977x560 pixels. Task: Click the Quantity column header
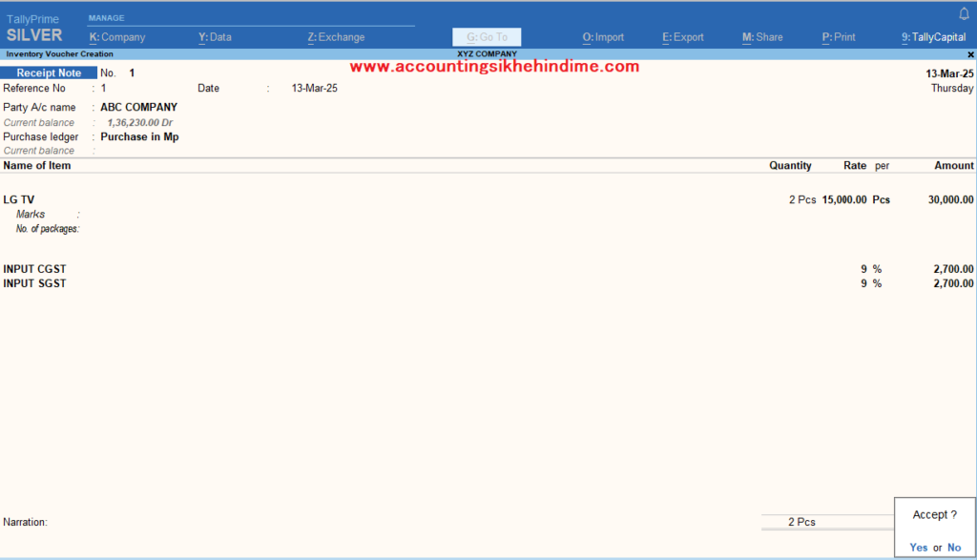pyautogui.click(x=790, y=166)
